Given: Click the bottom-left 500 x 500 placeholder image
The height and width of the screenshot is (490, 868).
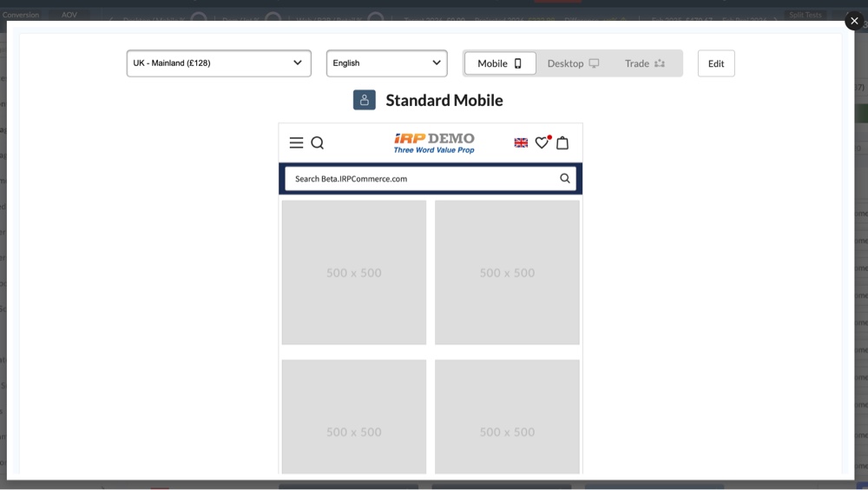Looking at the screenshot, I should [x=354, y=417].
